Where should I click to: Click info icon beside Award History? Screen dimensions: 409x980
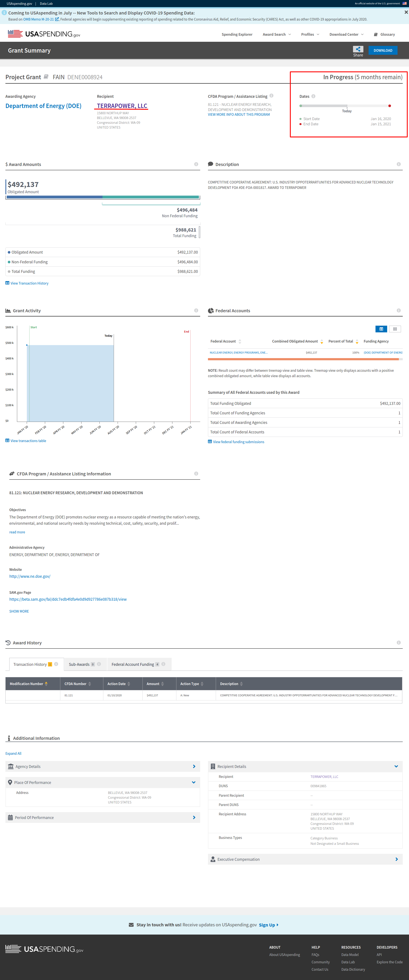[398, 643]
